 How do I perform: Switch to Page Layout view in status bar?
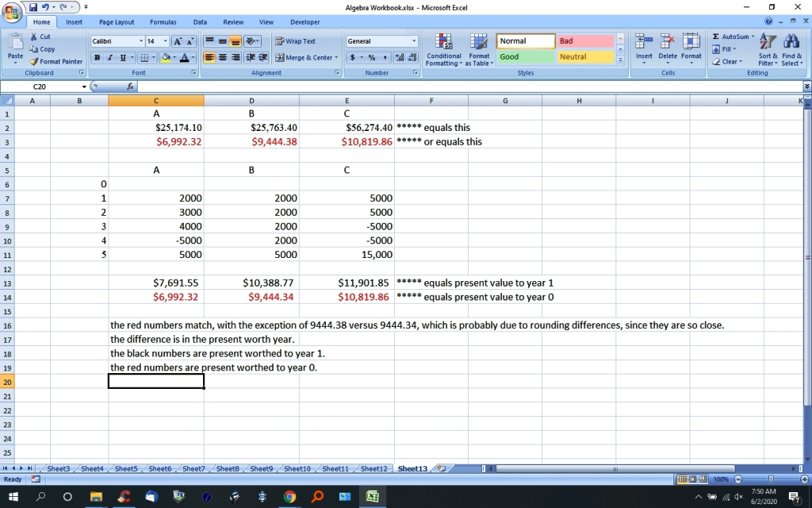coord(693,479)
